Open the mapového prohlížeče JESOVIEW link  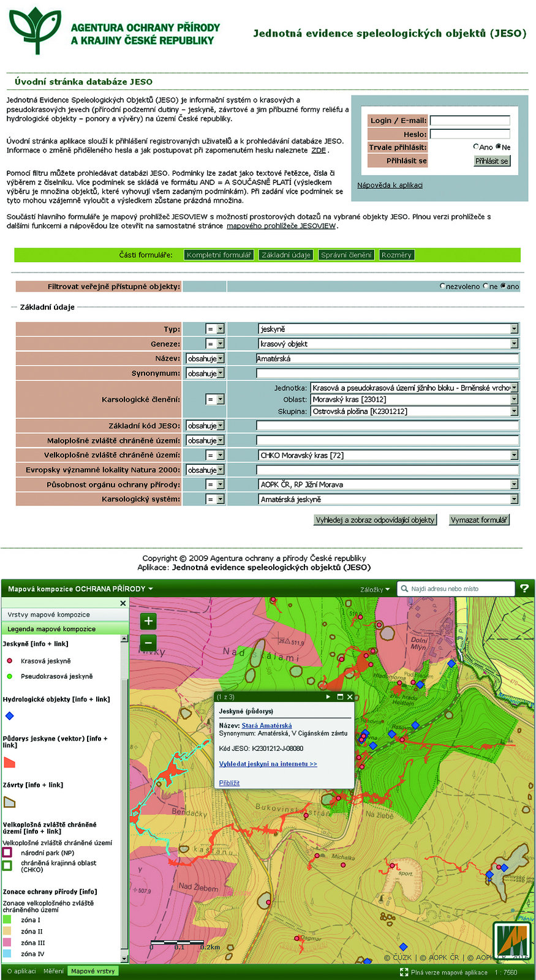281,226
